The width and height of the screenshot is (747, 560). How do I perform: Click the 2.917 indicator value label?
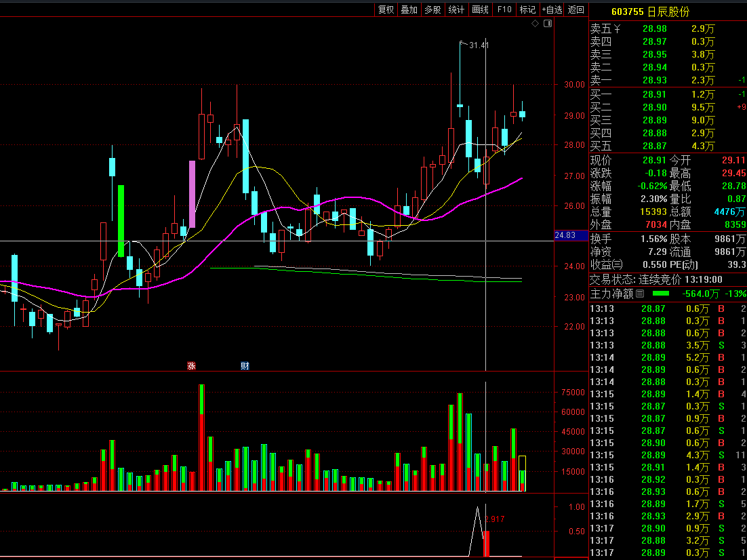pos(495,519)
